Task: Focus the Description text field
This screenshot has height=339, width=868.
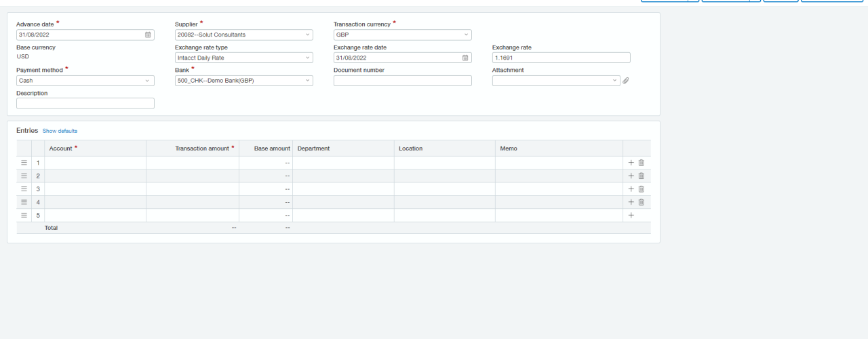Action: [x=85, y=104]
